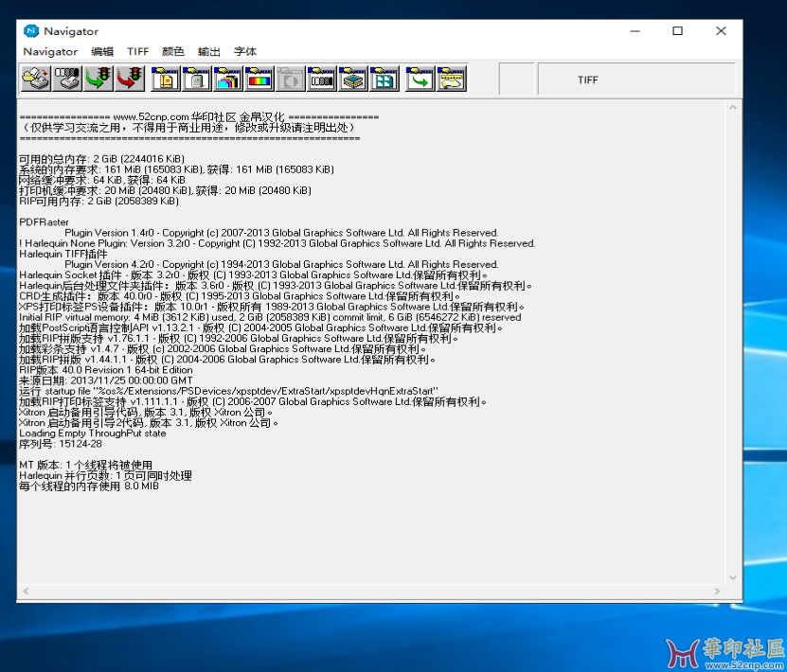Open the 字体 menu
The width and height of the screenshot is (787, 672).
[x=245, y=52]
